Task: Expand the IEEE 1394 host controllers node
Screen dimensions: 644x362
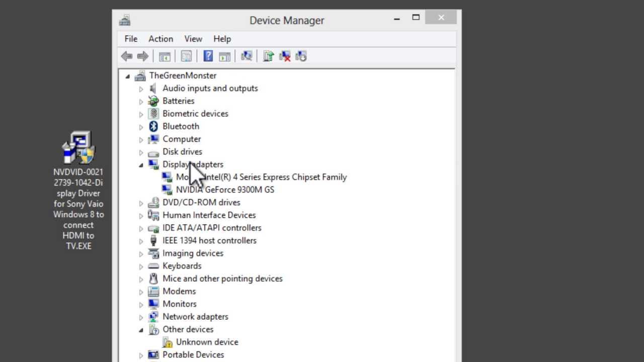Action: (141, 241)
